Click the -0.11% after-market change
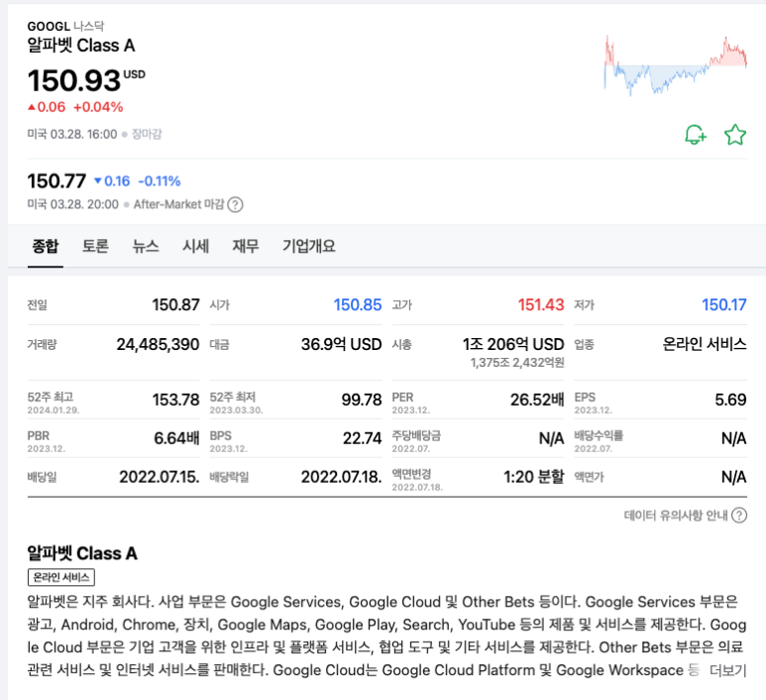The width and height of the screenshot is (766, 700). click(x=160, y=181)
